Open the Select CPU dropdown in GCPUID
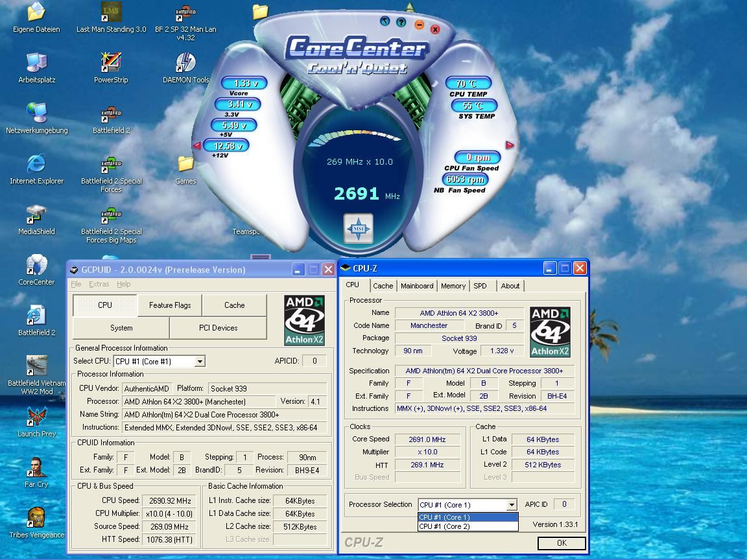 point(159,362)
